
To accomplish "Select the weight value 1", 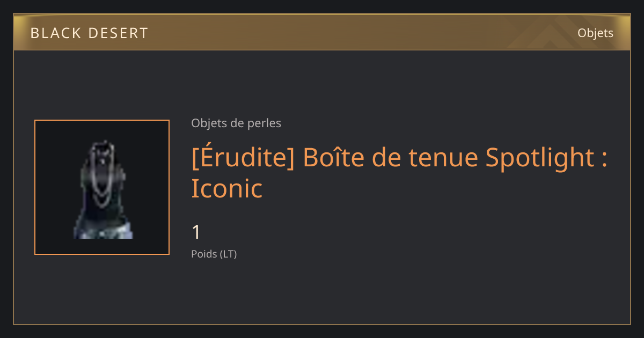I will click(196, 232).
